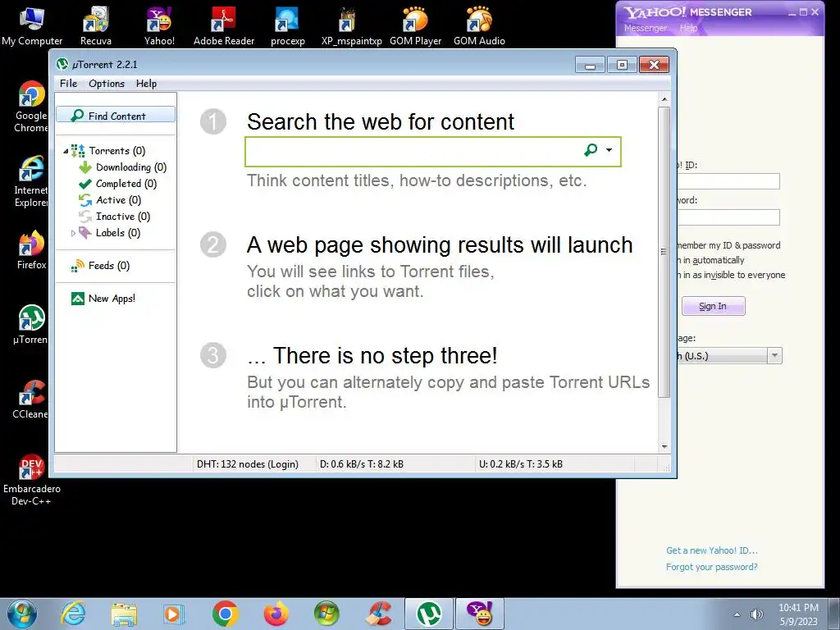Click the scrollbar down arrow in µTorrent
This screenshot has width=840, height=630.
[x=664, y=446]
